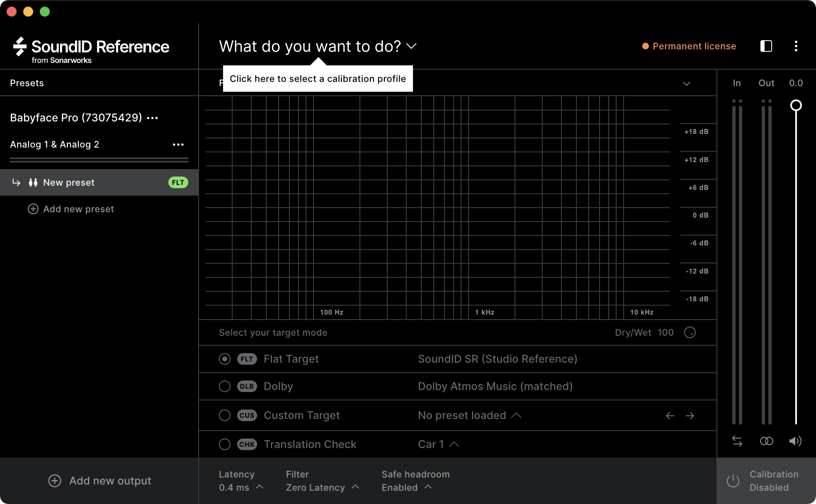Open Babyface Pro device options dots
The image size is (816, 504).
pos(153,118)
